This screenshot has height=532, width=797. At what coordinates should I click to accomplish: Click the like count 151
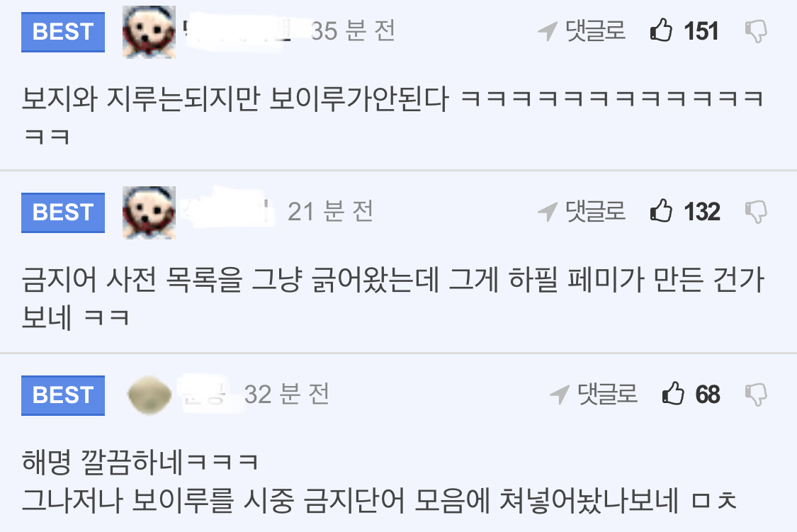[701, 31]
